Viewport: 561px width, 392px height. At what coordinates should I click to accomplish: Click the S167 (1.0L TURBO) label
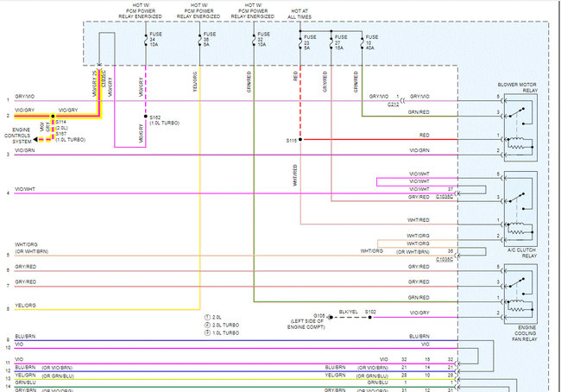click(x=71, y=136)
